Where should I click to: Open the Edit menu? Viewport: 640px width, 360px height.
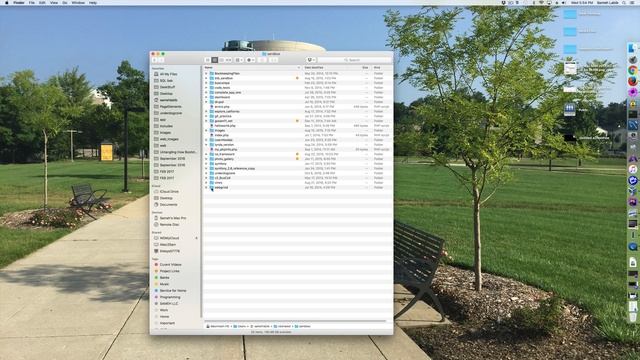pyautogui.click(x=42, y=2)
